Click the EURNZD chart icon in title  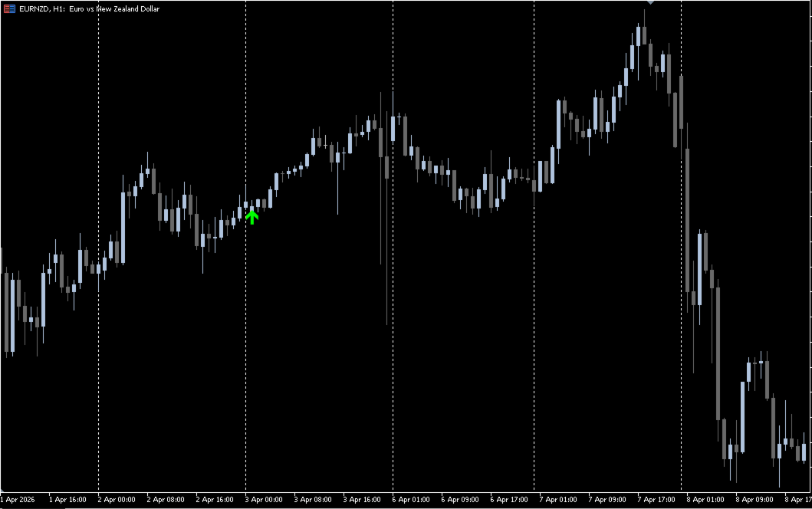pos(9,8)
